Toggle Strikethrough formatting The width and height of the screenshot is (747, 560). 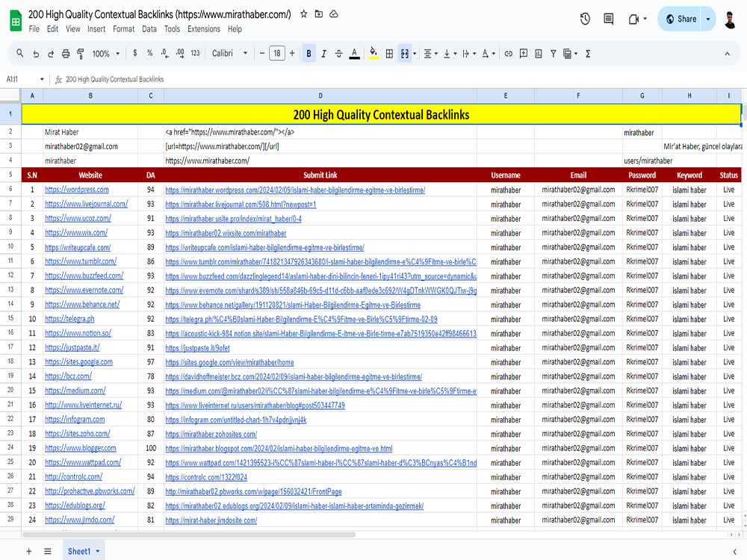[338, 54]
